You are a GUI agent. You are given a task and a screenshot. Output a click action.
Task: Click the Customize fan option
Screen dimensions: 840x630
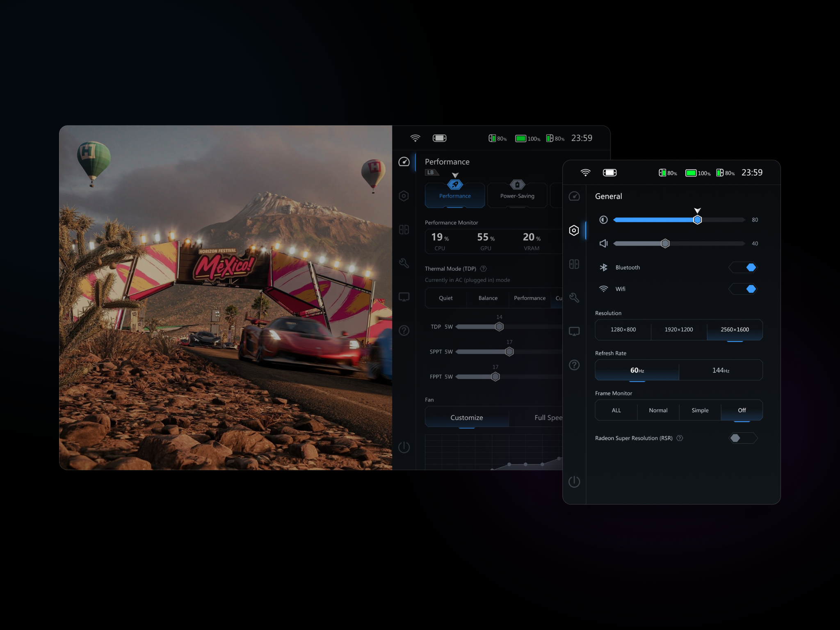467,418
